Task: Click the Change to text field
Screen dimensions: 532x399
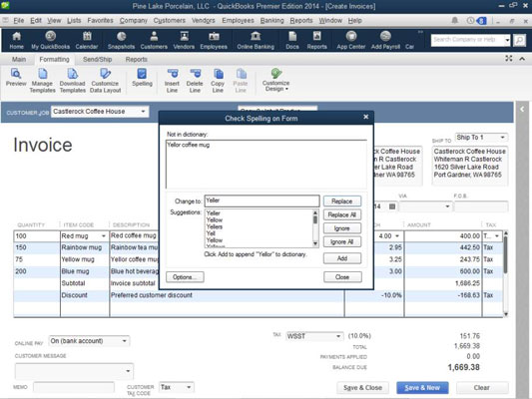Action: [x=262, y=200]
